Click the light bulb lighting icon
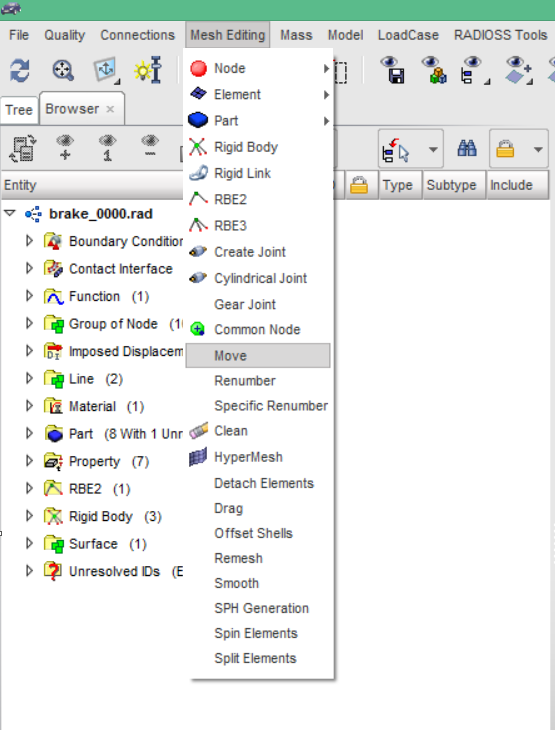Image resolution: width=555 pixels, height=730 pixels. (148, 70)
